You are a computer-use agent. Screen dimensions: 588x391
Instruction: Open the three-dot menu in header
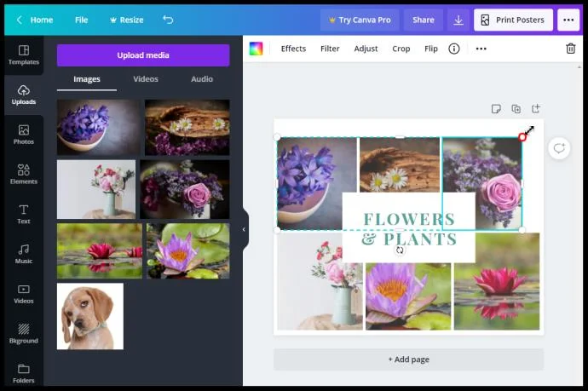[568, 20]
